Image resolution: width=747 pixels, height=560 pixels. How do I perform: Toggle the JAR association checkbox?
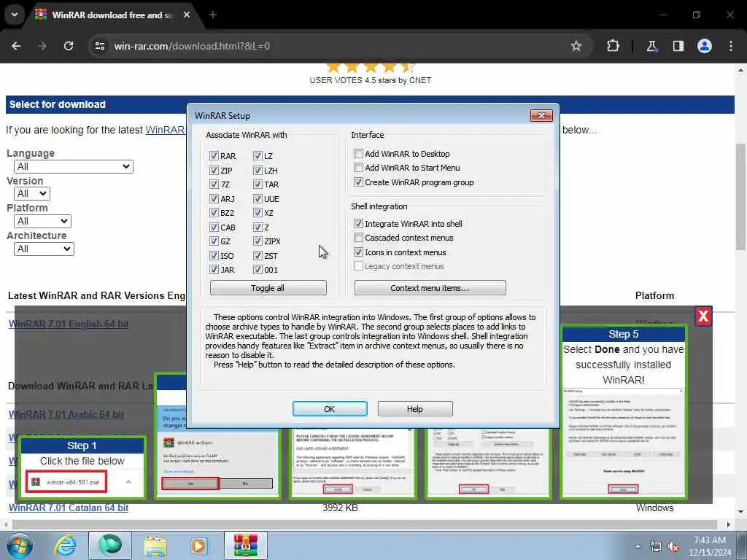click(x=214, y=270)
